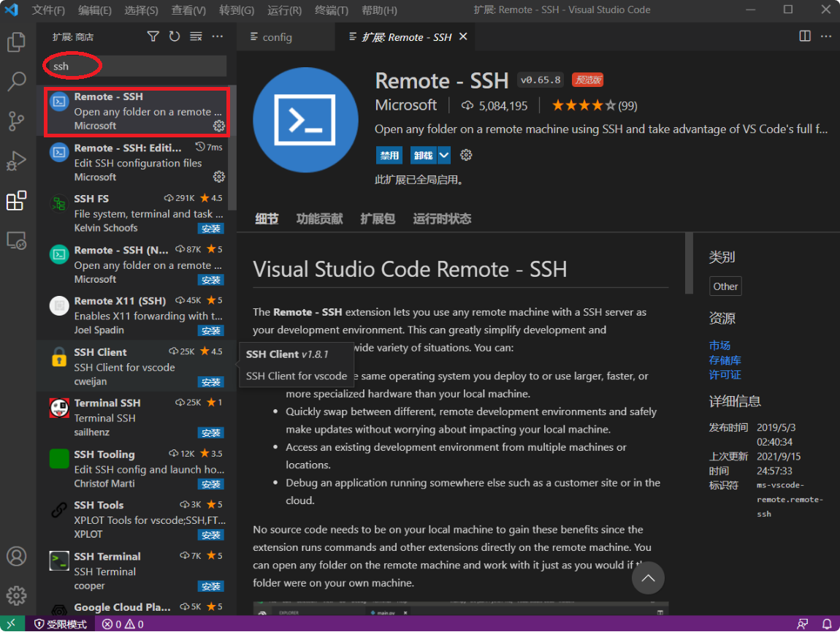Click the gear on Remote - SSH: Editing item
The image size is (840, 632).
[x=219, y=176]
